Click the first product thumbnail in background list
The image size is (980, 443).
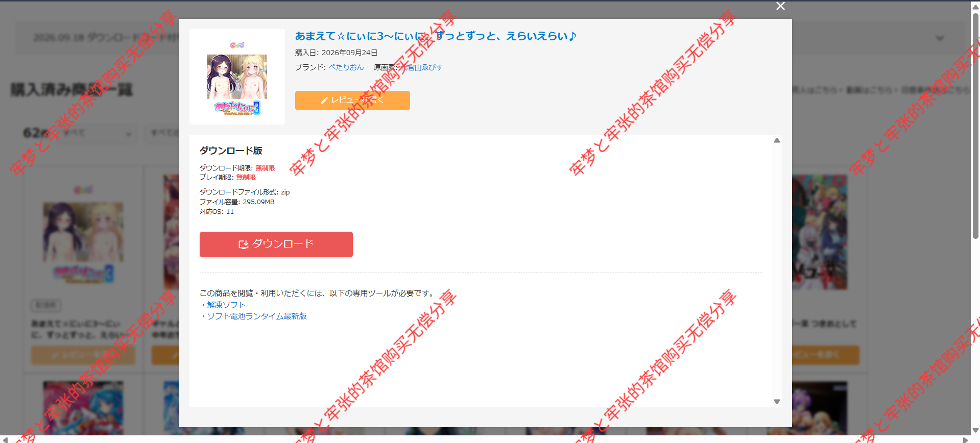pyautogui.click(x=83, y=233)
